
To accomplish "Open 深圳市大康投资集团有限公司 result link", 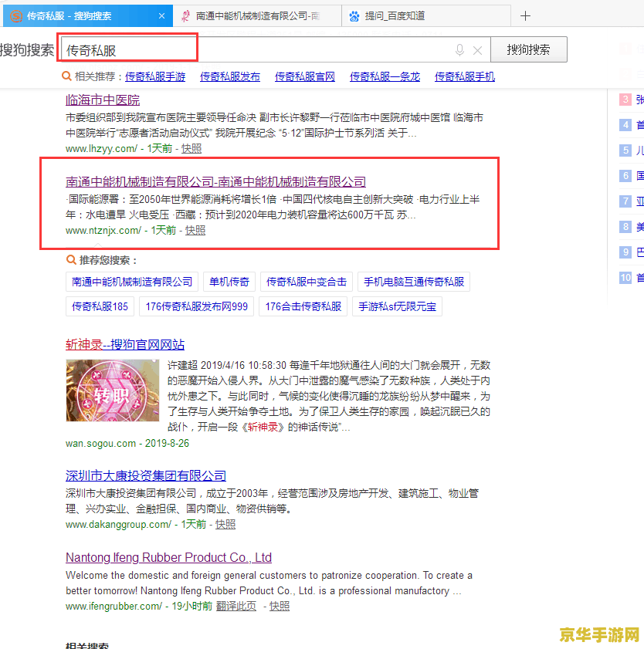I will (x=146, y=475).
